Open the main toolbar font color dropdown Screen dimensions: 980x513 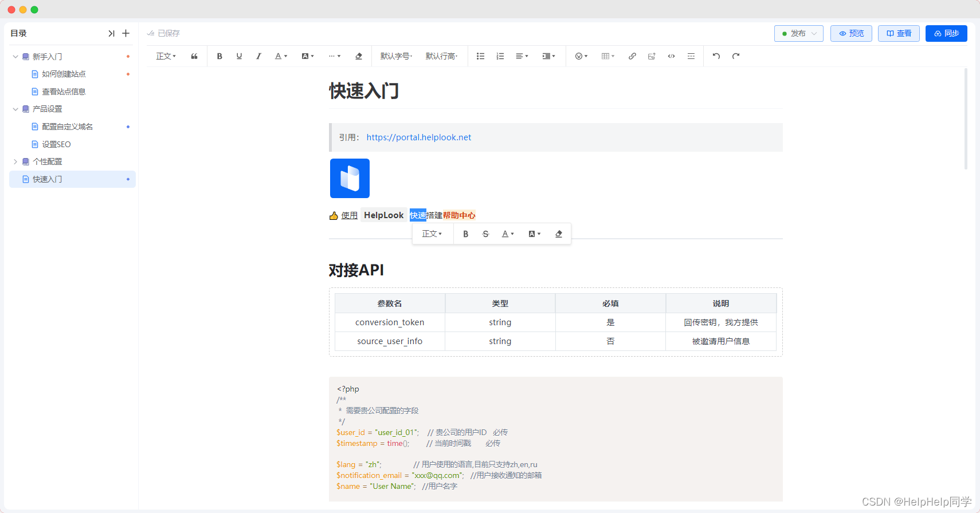(x=281, y=56)
